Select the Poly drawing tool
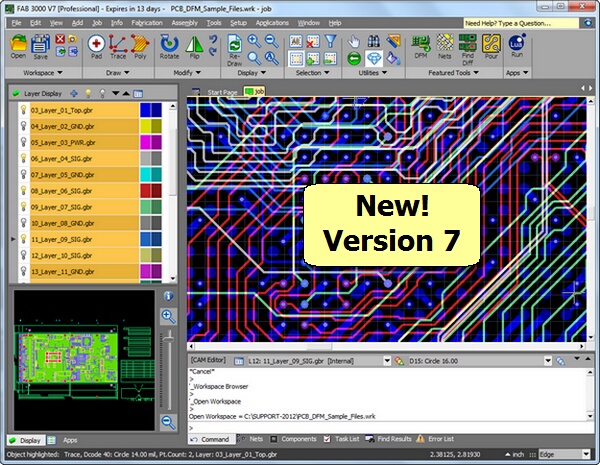The height and width of the screenshot is (465, 600). pos(140,47)
